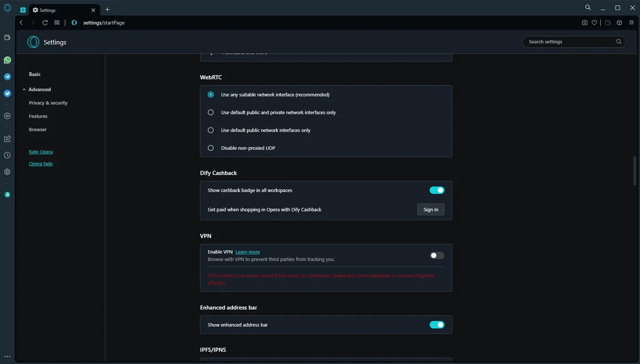Reload the settings page

tap(45, 22)
